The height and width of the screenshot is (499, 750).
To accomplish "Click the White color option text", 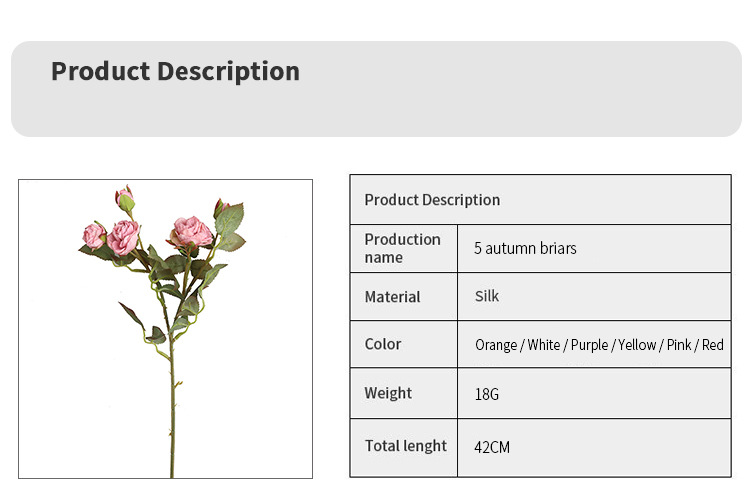I will tap(544, 345).
